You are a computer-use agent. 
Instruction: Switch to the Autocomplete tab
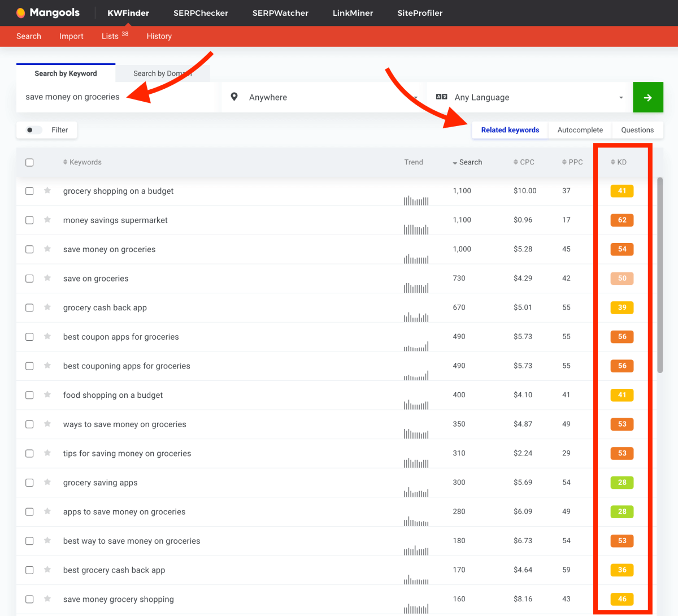point(580,130)
